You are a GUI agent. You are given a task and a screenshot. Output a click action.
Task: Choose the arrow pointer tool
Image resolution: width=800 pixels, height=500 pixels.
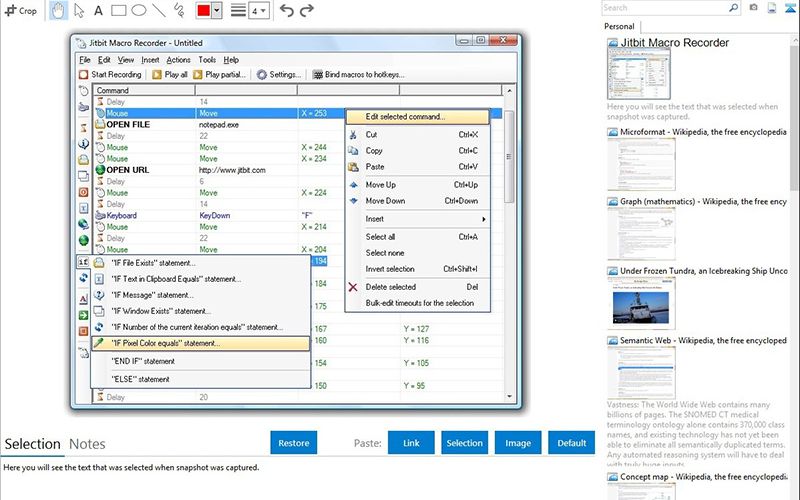pyautogui.click(x=79, y=10)
